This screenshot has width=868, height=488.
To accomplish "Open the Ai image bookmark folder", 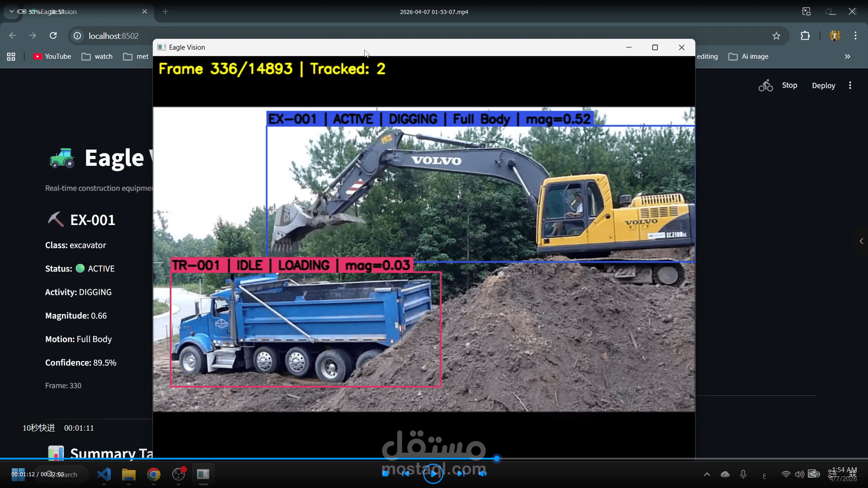I will [749, 56].
